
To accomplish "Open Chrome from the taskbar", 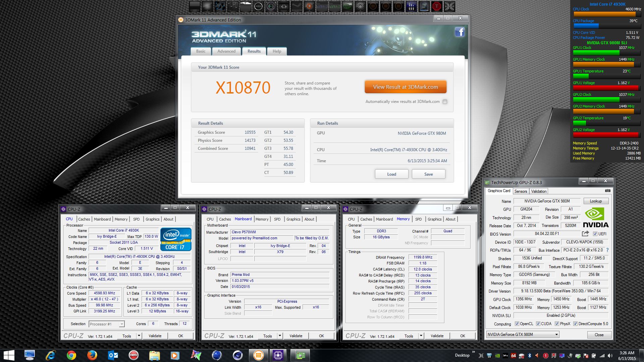I will coord(71,355).
